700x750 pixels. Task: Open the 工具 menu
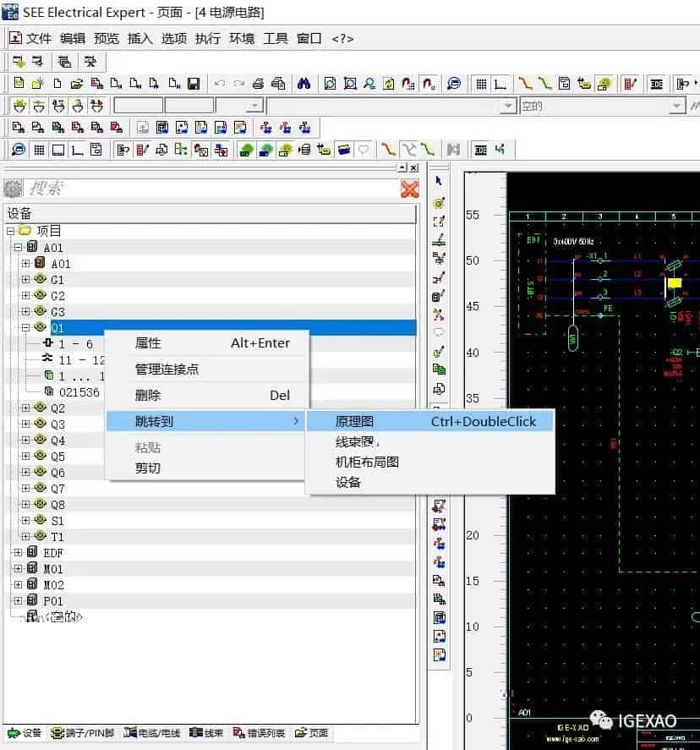tap(276, 38)
